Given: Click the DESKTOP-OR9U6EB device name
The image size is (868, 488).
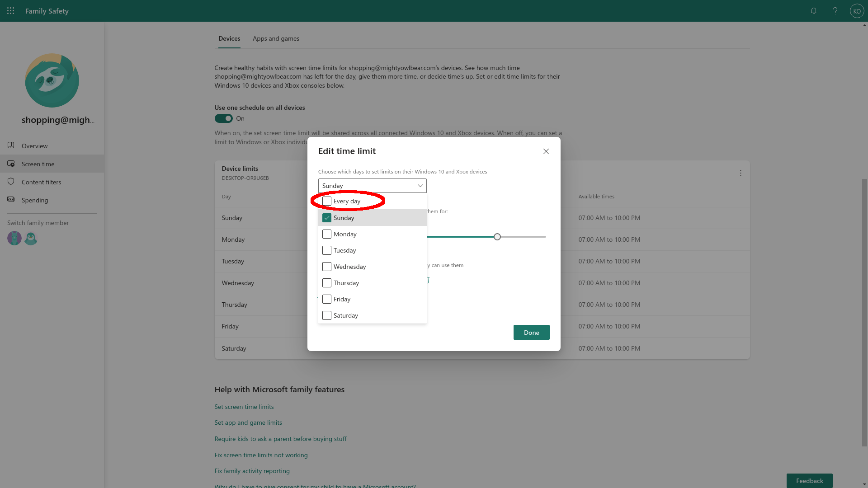Looking at the screenshot, I should (245, 178).
